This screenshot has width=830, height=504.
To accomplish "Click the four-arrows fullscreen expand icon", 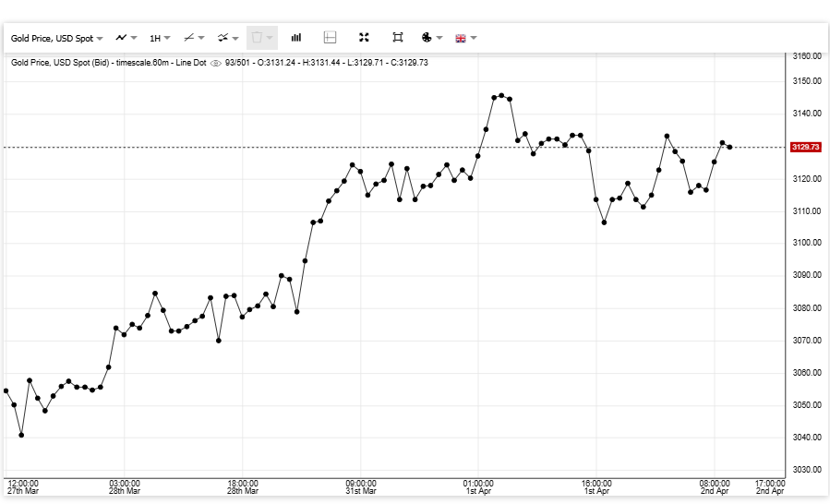I will [364, 38].
